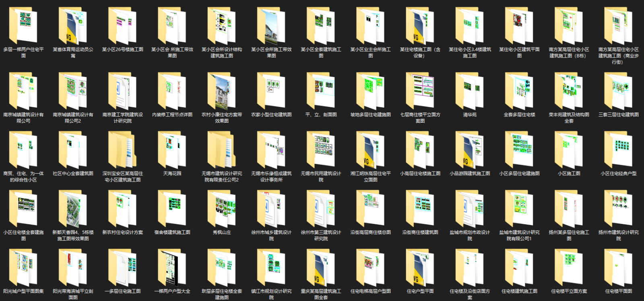This screenshot has width=644, height=301.
Task: Click the 某住宅楼施工图（含设备） label
Action: click(x=420, y=53)
